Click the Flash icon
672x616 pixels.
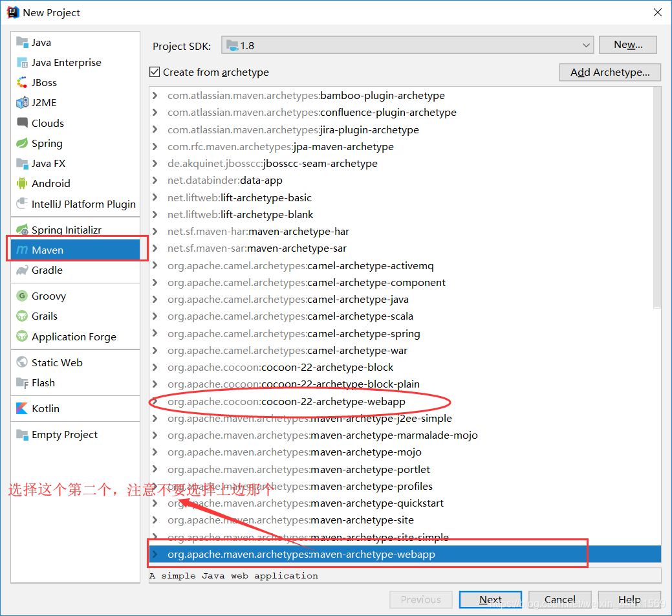pos(22,382)
